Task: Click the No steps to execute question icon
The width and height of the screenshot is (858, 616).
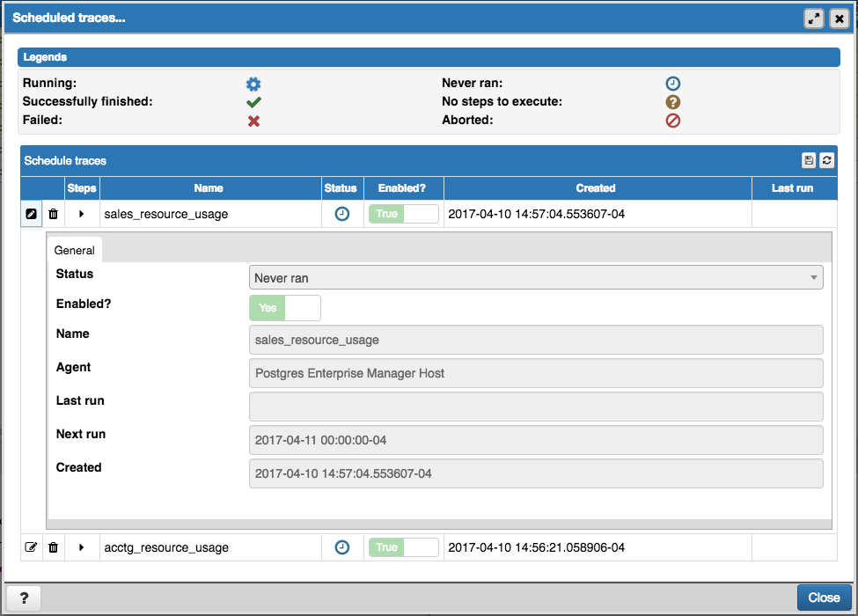Action: (x=672, y=102)
